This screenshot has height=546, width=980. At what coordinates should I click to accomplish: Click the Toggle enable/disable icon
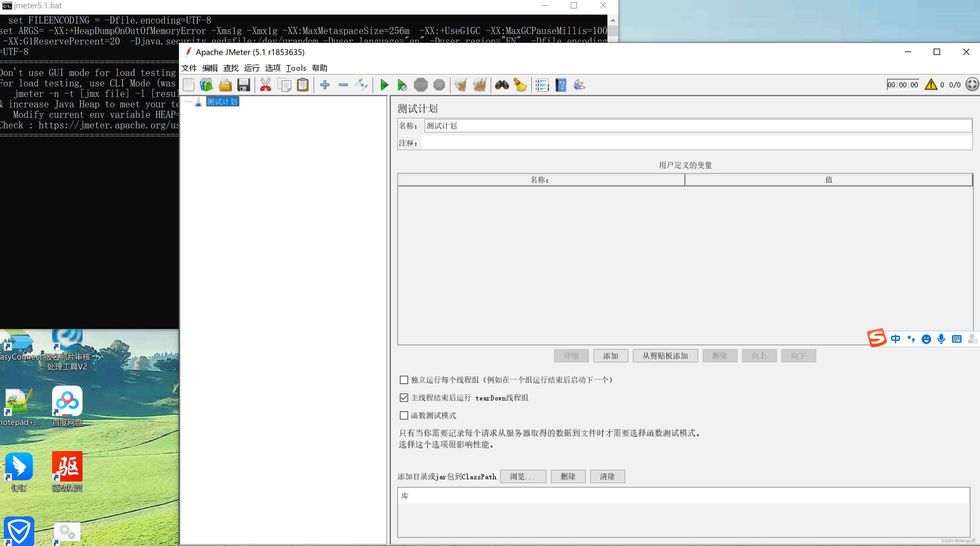[x=361, y=85]
